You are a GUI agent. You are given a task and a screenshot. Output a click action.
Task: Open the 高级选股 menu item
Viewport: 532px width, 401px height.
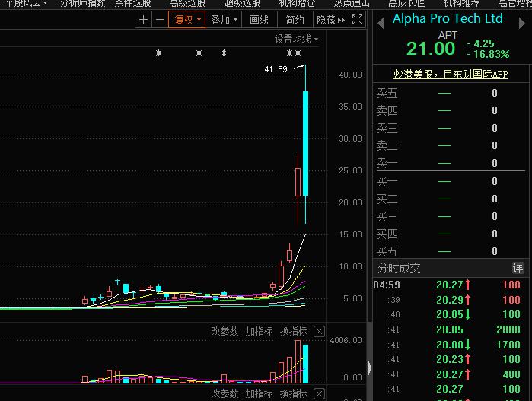coord(187,3)
